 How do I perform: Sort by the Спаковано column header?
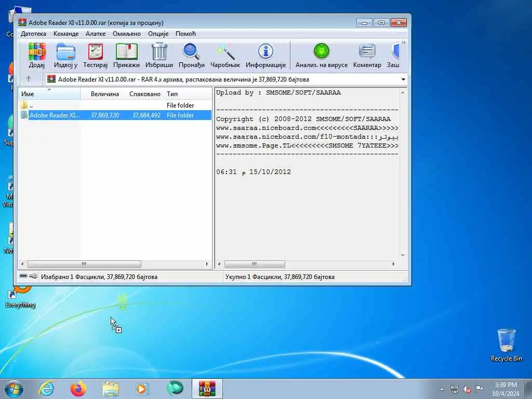pos(144,94)
